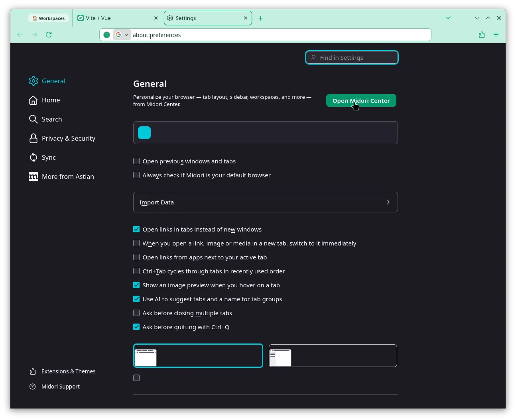
Task: Reload the current page
Action: [49, 35]
